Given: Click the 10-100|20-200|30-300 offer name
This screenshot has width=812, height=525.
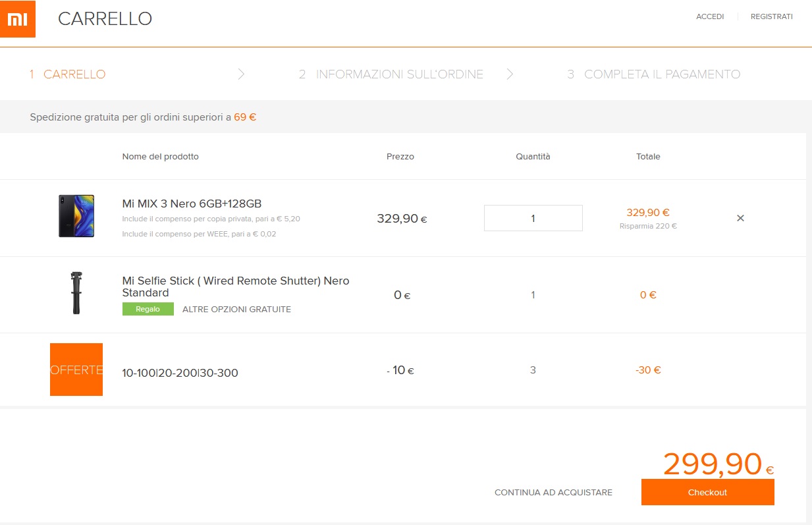Looking at the screenshot, I should pyautogui.click(x=180, y=373).
